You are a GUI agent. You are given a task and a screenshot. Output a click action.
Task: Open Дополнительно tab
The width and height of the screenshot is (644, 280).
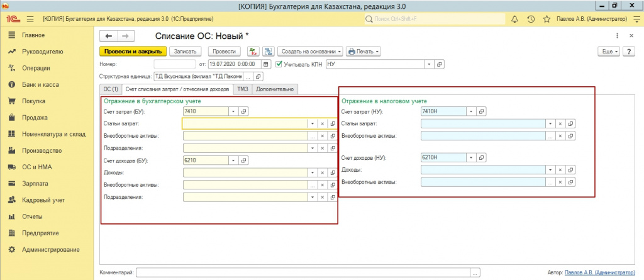click(x=275, y=89)
